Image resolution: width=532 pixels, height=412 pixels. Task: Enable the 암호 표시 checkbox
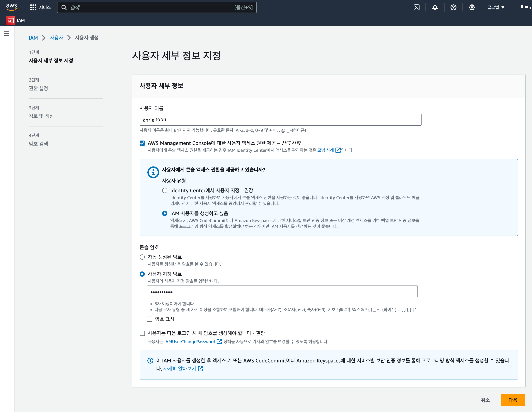150,319
